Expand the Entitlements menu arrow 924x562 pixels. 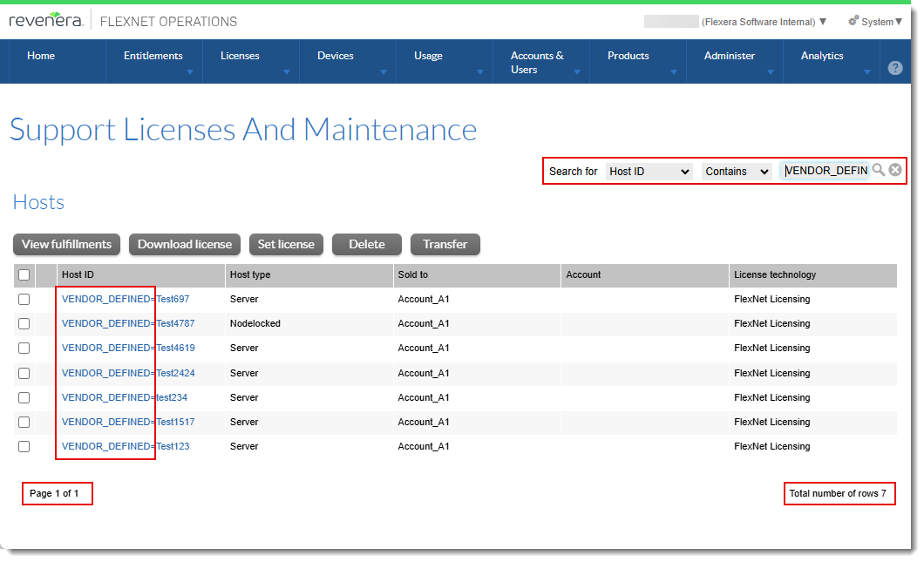coord(190,72)
